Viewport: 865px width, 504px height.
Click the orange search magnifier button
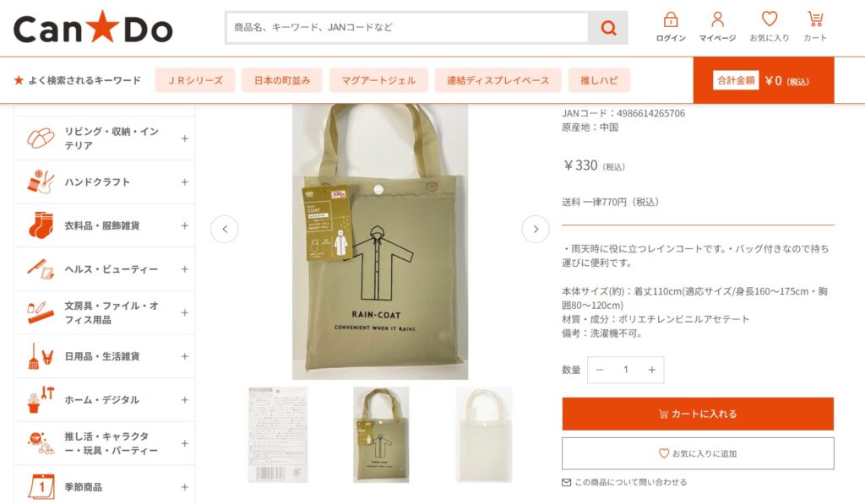click(608, 28)
